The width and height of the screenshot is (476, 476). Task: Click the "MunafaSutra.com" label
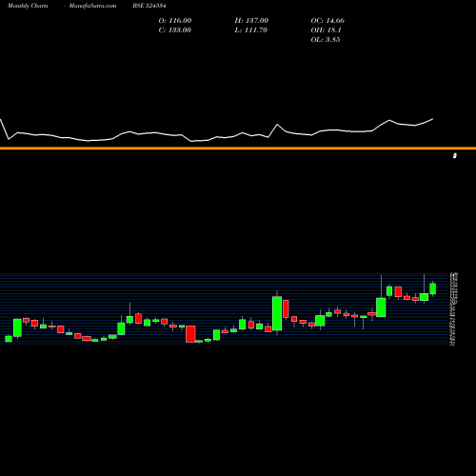point(92,6)
